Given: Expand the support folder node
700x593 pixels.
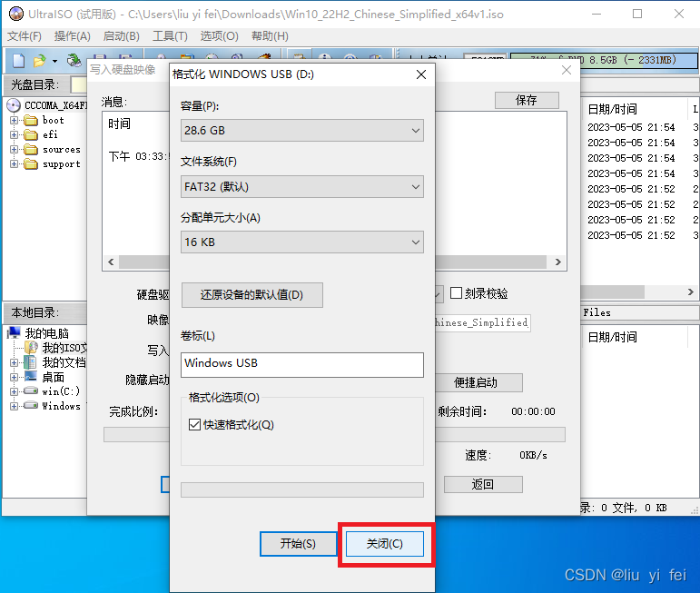Looking at the screenshot, I should click(14, 164).
